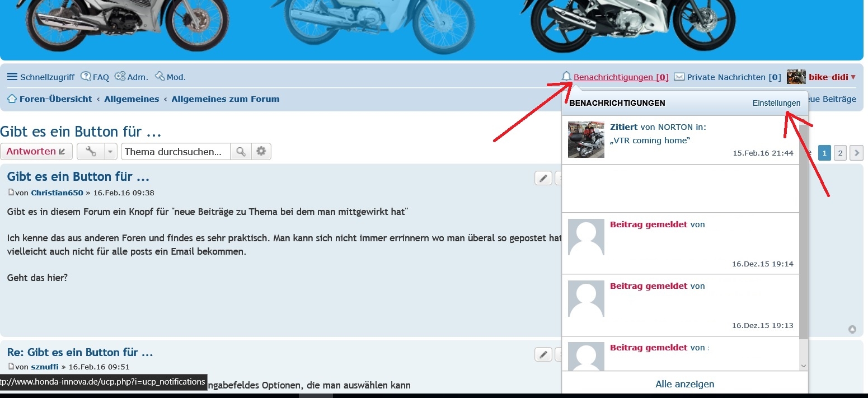The image size is (868, 398).
Task: Click edit pencil on sznuffi's reply
Action: [x=543, y=354]
